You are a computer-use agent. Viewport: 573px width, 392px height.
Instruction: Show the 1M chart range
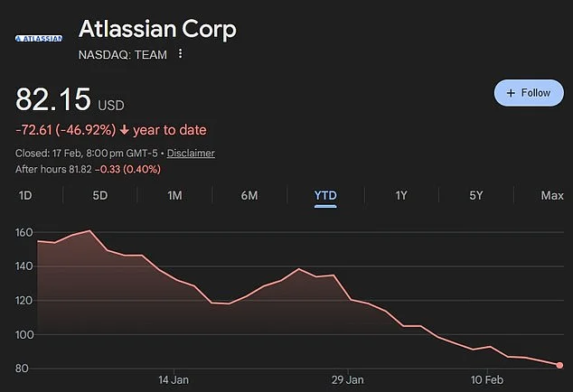coord(174,195)
